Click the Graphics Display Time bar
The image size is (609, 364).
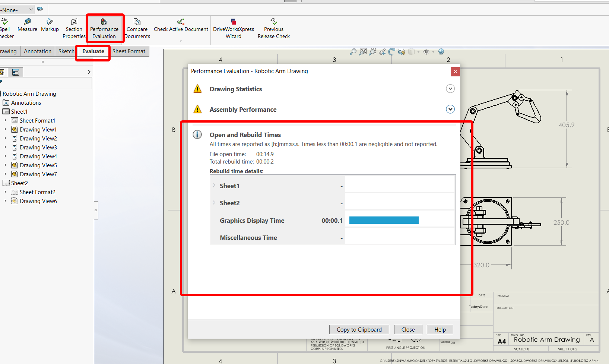point(384,220)
